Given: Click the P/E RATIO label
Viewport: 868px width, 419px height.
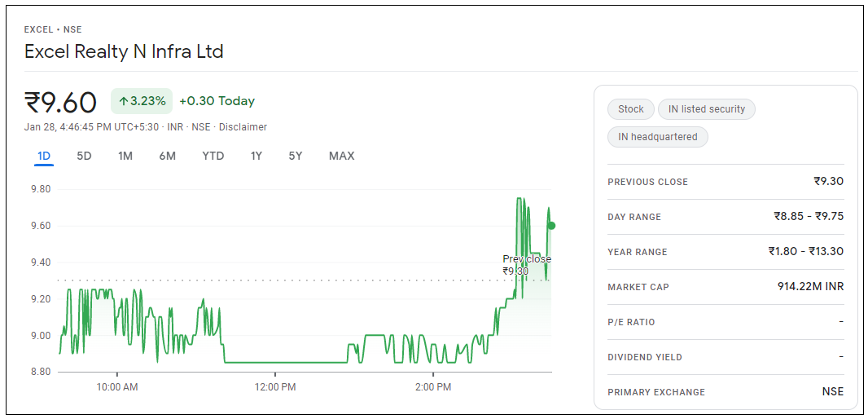Looking at the screenshot, I should (631, 322).
